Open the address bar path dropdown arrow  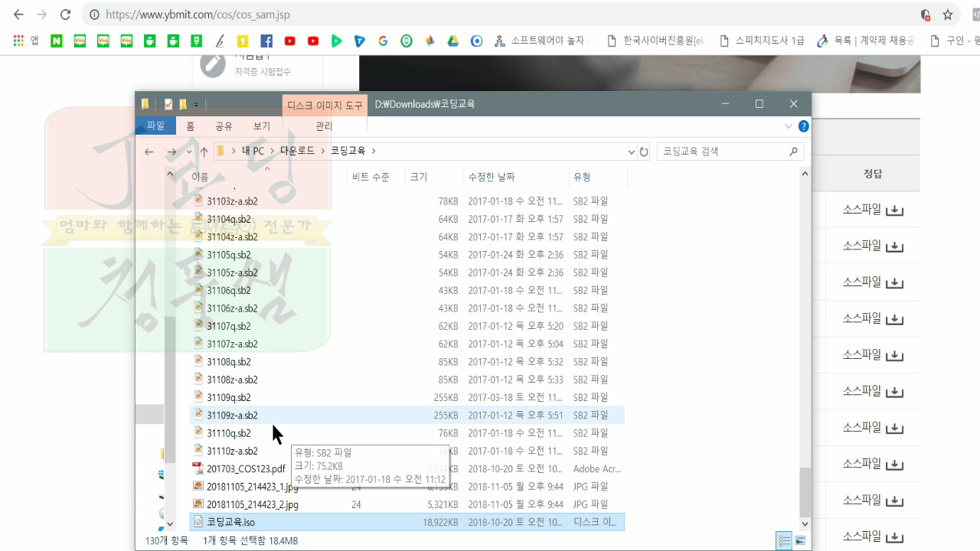pos(630,152)
